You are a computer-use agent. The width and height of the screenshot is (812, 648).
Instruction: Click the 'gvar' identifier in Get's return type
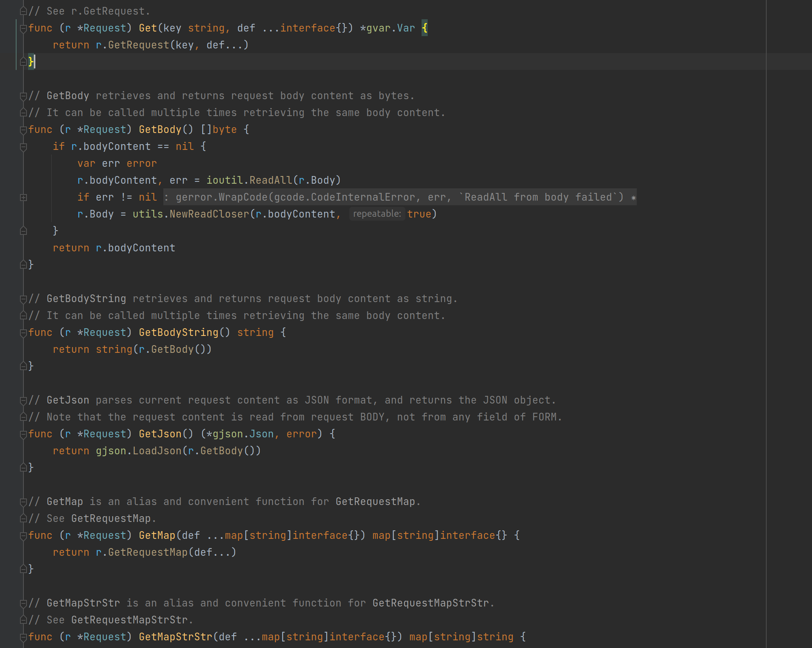click(x=379, y=28)
